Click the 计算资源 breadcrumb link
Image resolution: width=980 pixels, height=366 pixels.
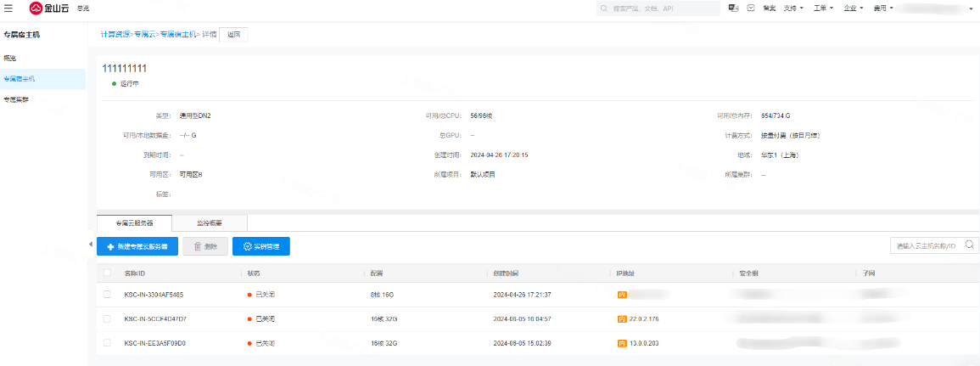coord(115,35)
